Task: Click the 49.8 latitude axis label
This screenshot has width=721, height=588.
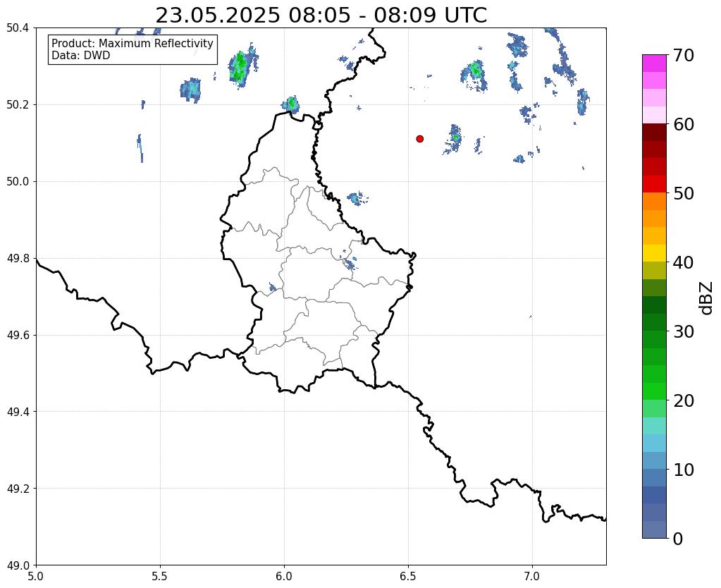Action: [18, 259]
